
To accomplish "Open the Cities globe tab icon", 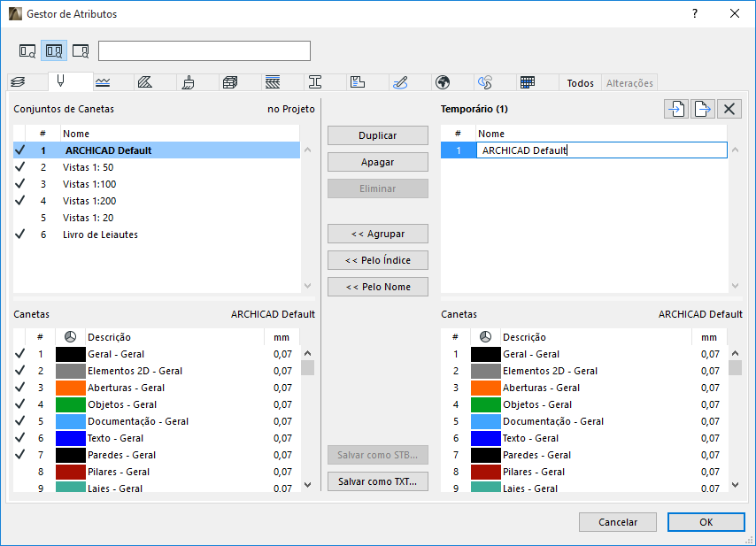I will click(x=443, y=82).
